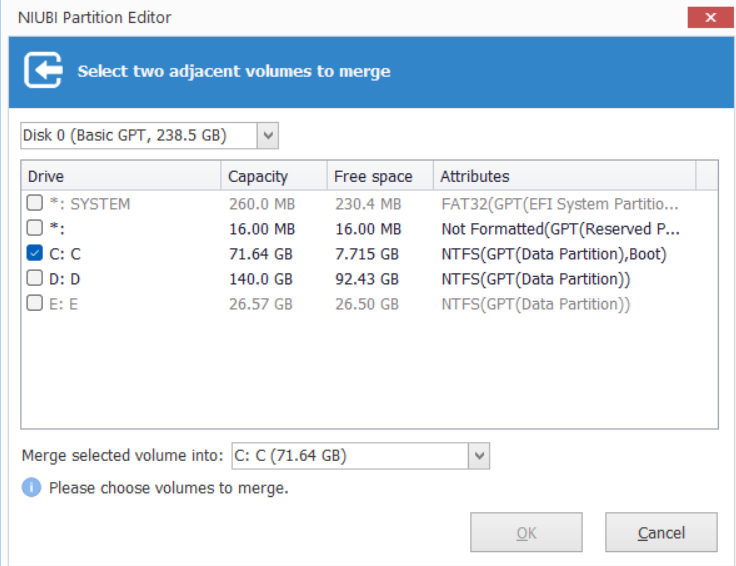Sort by the Capacity column header

(x=274, y=176)
